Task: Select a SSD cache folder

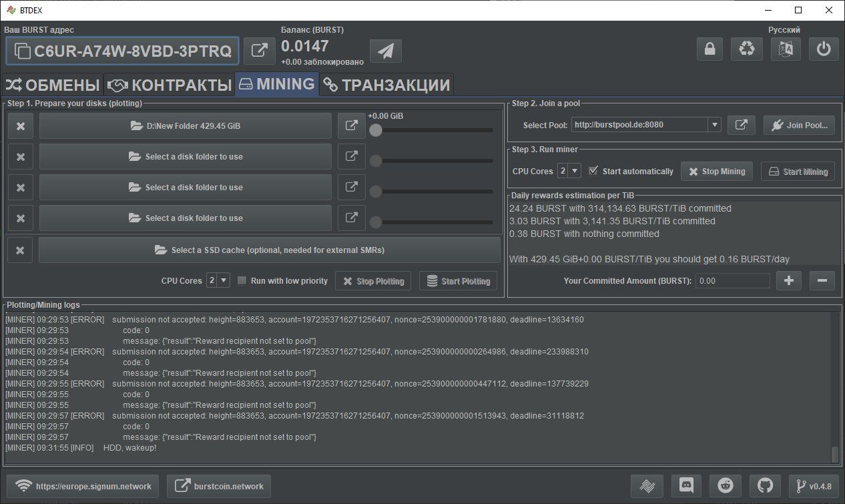Action: [x=270, y=250]
